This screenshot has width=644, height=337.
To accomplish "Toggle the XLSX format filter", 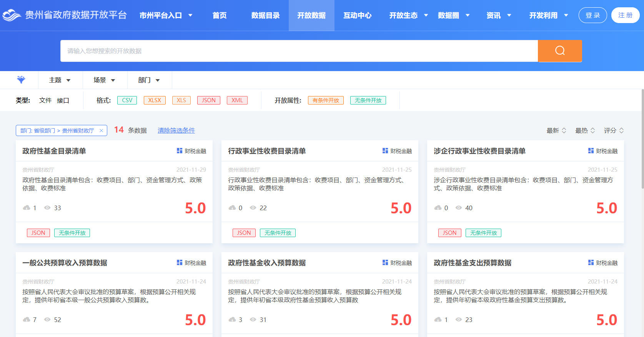I will (155, 100).
